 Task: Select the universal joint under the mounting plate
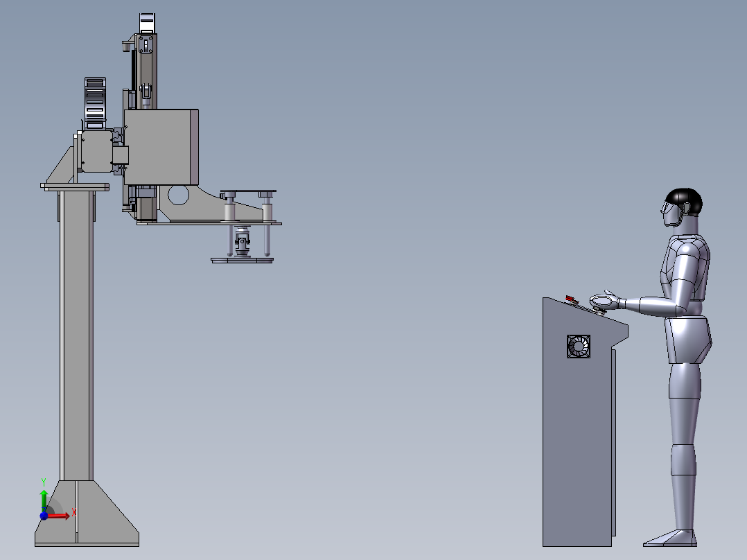[x=242, y=242]
